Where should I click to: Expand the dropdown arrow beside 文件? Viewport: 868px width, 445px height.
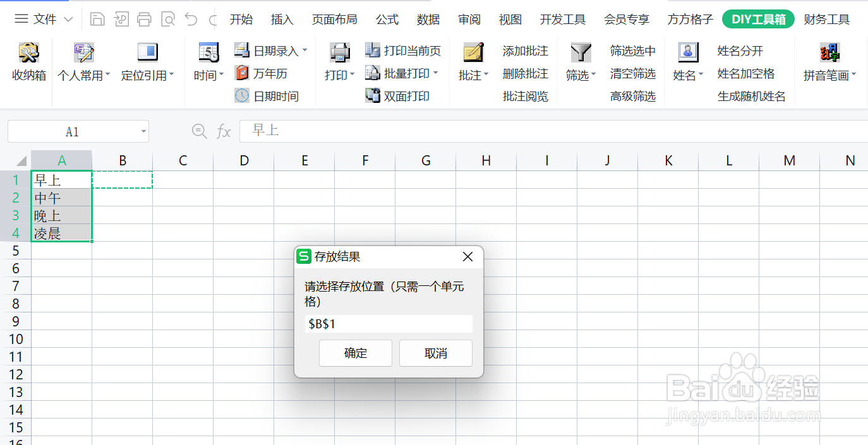click(69, 20)
